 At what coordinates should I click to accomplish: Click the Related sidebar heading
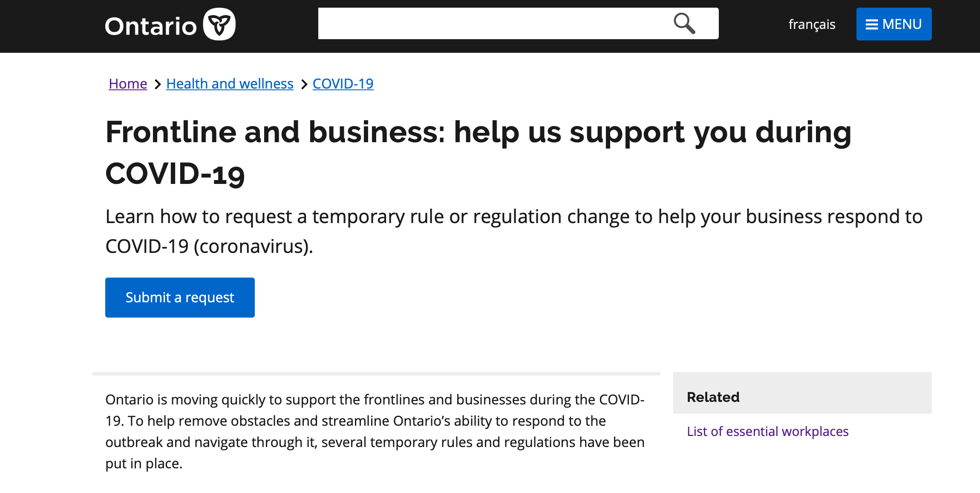(713, 397)
